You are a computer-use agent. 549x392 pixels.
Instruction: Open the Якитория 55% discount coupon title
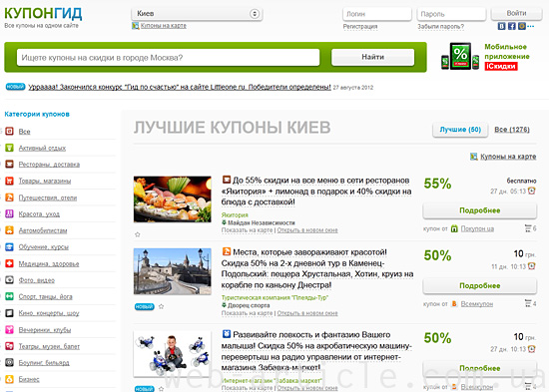click(316, 192)
